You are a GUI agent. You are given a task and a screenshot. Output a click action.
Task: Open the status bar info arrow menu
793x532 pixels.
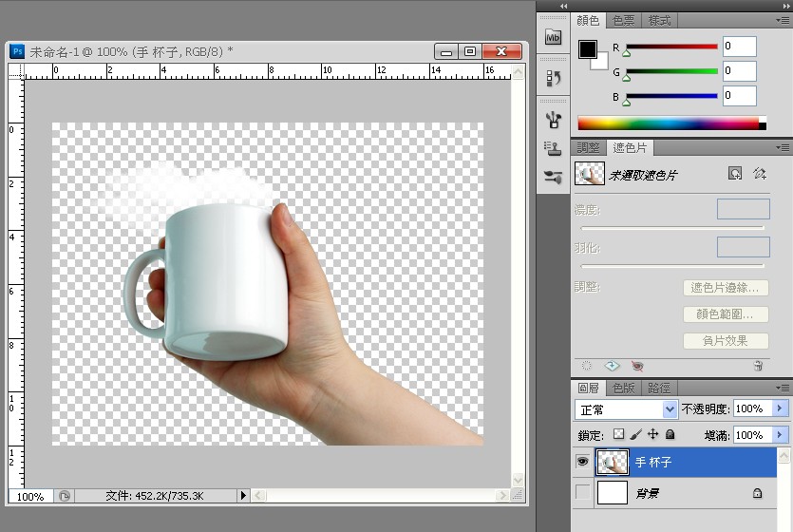(243, 496)
